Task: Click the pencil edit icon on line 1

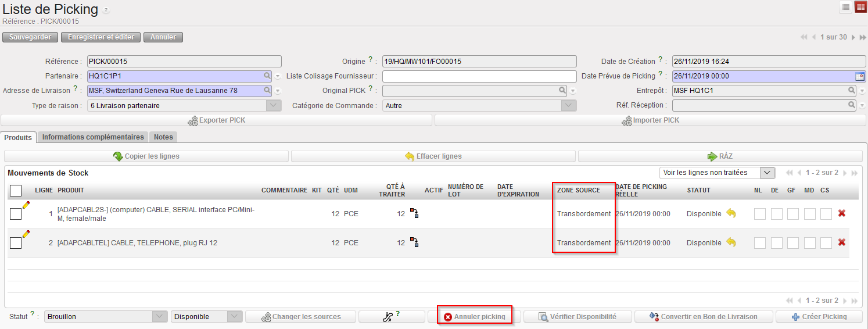Action: click(26, 205)
